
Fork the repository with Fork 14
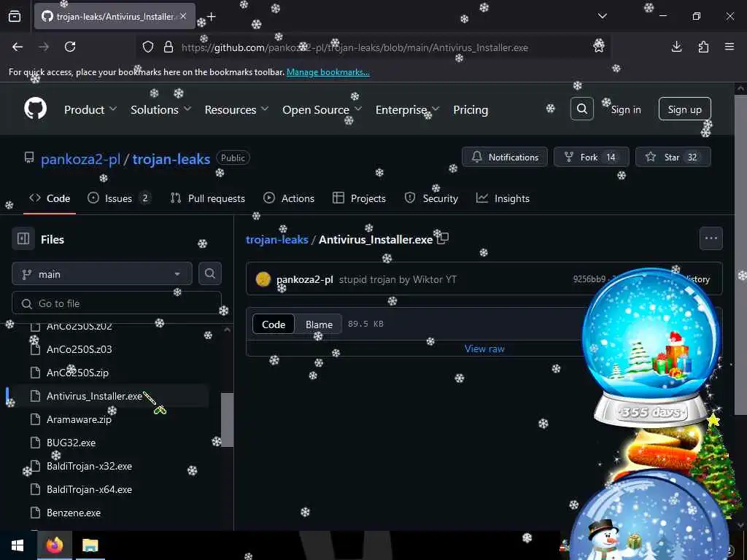(x=591, y=157)
